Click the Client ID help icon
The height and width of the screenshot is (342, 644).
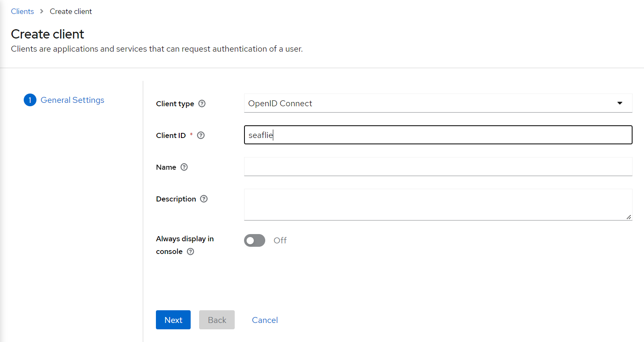click(201, 135)
